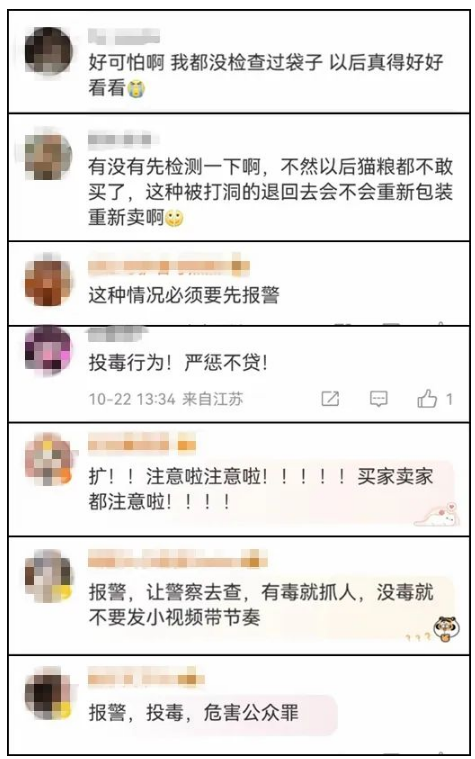Open avatar beside 投毒行为 comment

click(47, 349)
